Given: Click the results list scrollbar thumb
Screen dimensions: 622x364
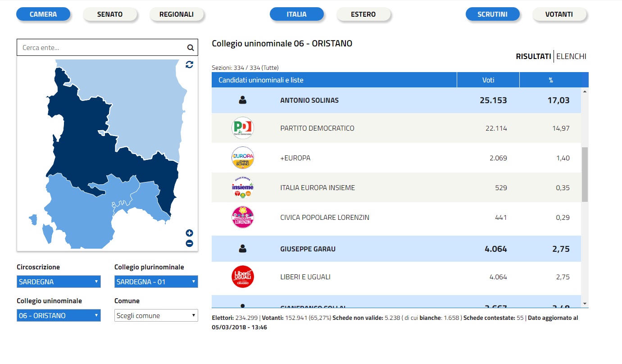Looking at the screenshot, I should pyautogui.click(x=585, y=174).
